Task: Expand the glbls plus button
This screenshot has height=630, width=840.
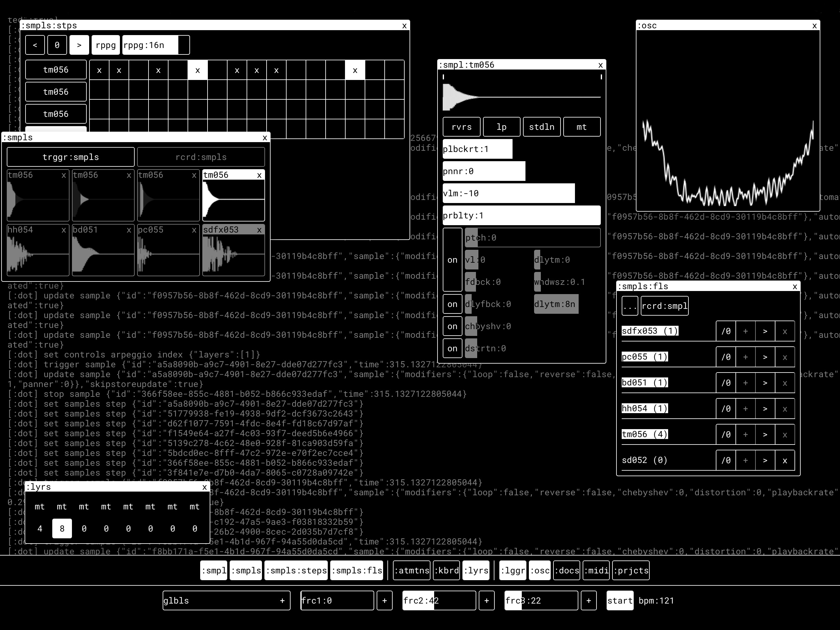Action: coord(282,600)
